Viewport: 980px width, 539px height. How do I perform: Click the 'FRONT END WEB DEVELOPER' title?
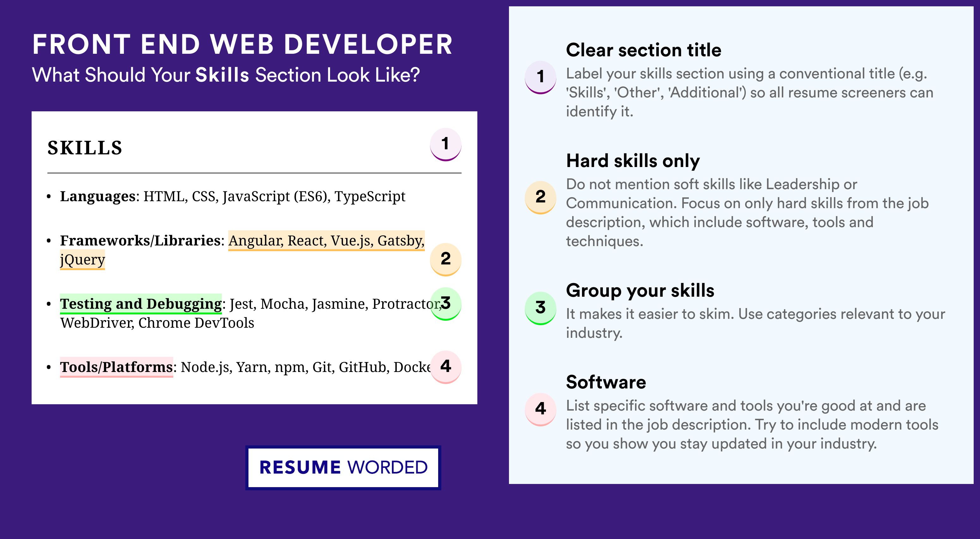click(x=242, y=44)
